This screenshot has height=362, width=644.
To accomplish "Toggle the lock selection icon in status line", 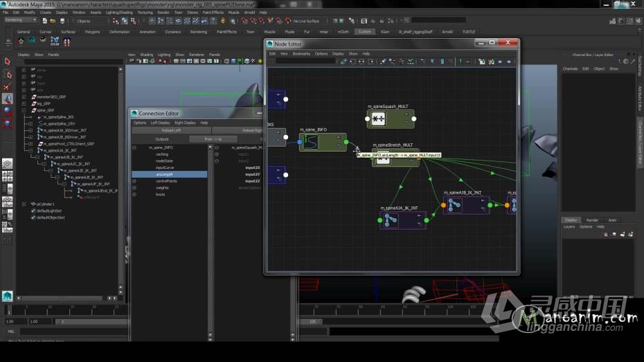I will [223, 21].
